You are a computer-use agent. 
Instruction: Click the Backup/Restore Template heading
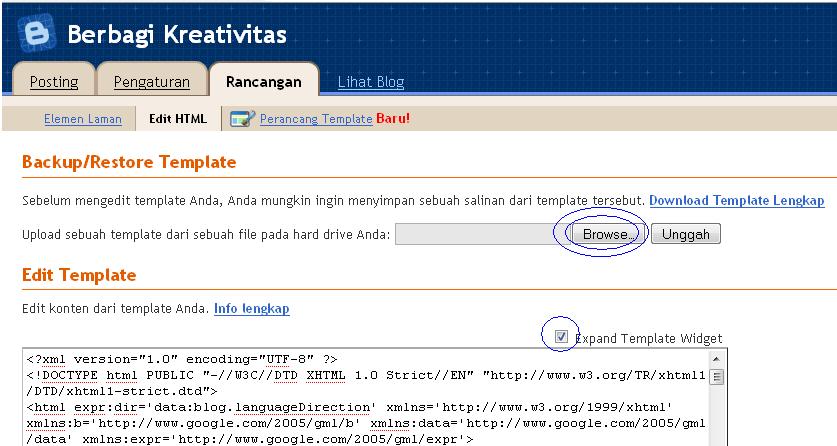pyautogui.click(x=129, y=162)
